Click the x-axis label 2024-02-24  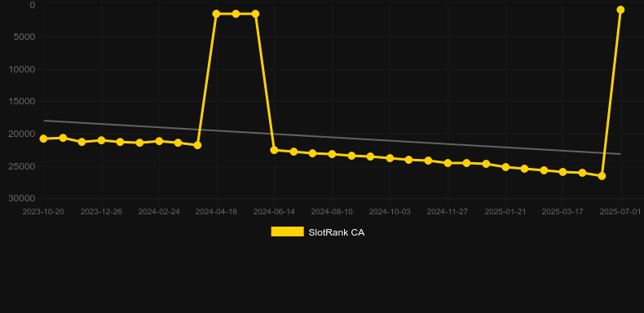(x=159, y=212)
